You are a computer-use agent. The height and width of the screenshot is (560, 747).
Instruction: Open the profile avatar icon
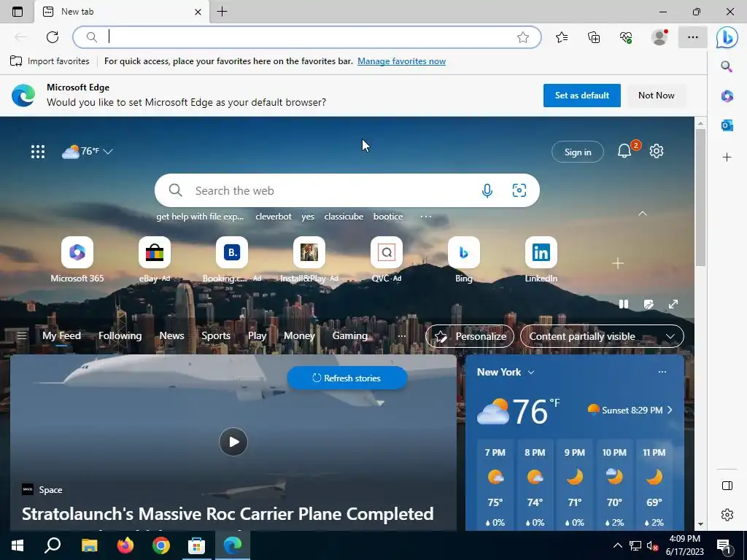[x=659, y=37]
